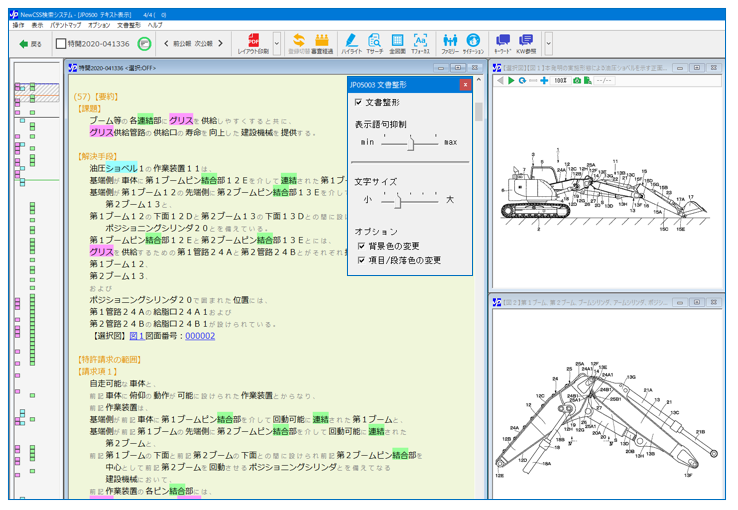The image size is (738, 510).
Task: Click the 【要約】 heading
Action: tap(107, 97)
